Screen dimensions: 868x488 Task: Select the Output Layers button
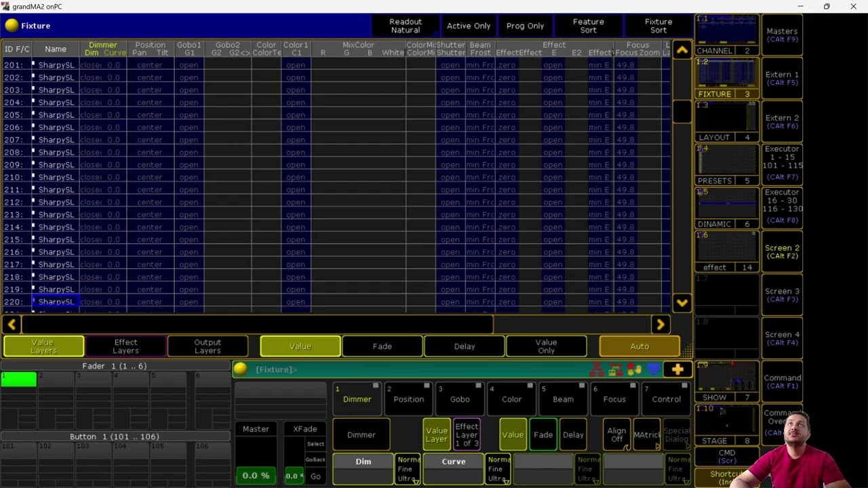pos(208,346)
